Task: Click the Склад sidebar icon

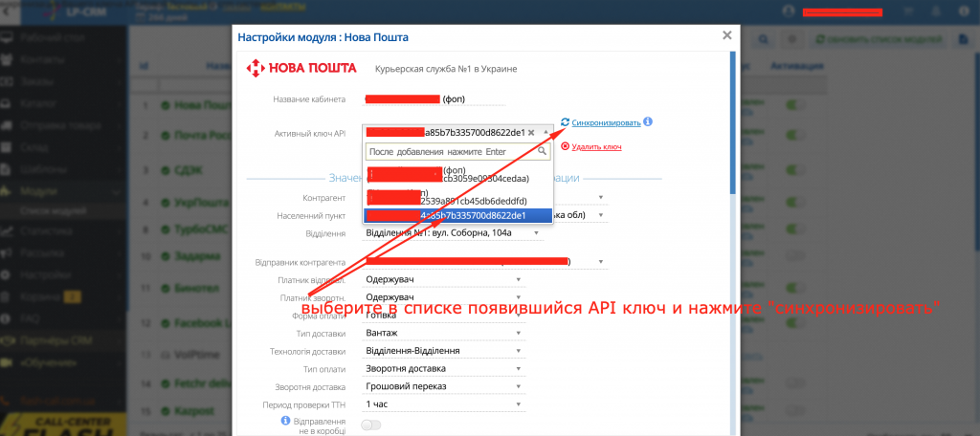Action: pos(7,147)
